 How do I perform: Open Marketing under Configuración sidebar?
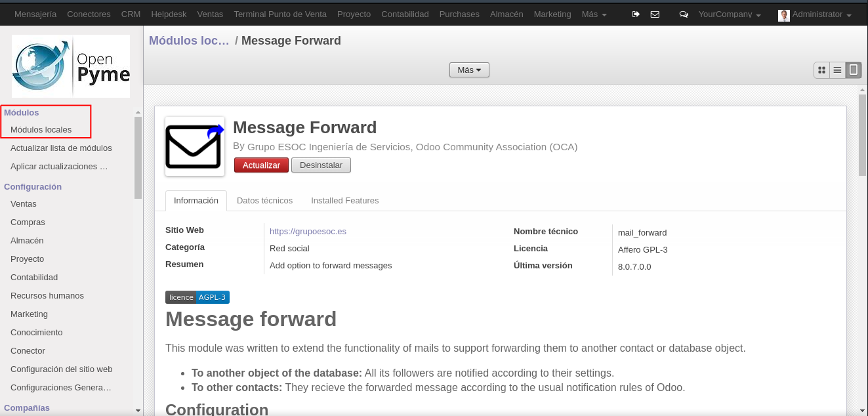coord(29,314)
